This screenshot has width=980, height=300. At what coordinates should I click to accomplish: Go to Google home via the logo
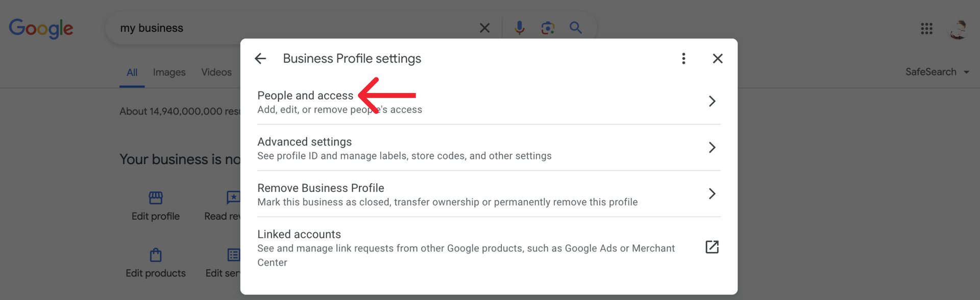41,29
